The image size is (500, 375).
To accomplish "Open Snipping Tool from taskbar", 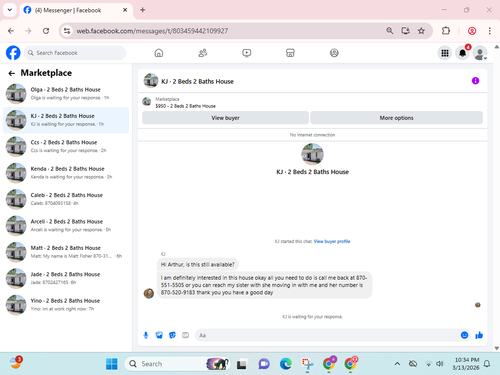I will (307, 364).
